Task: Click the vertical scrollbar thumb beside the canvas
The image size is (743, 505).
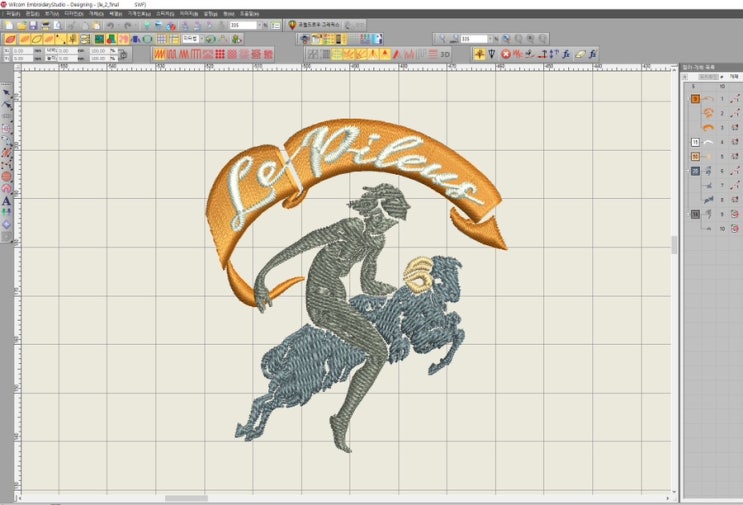Action: coord(674,245)
